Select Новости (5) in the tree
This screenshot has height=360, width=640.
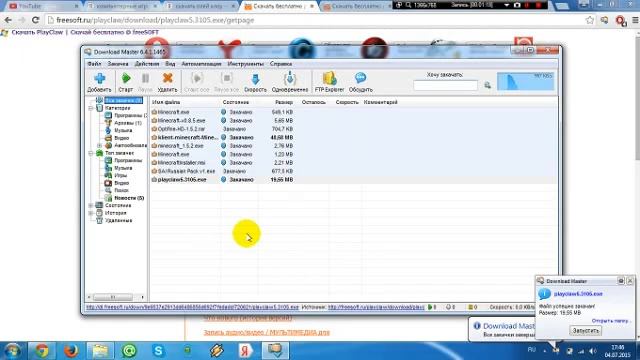[129, 198]
